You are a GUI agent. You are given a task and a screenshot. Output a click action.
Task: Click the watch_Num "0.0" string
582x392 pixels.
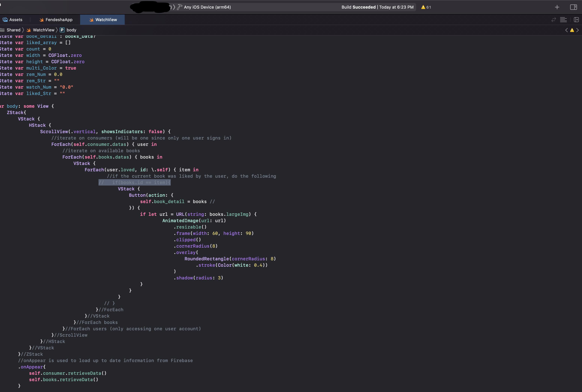click(66, 87)
